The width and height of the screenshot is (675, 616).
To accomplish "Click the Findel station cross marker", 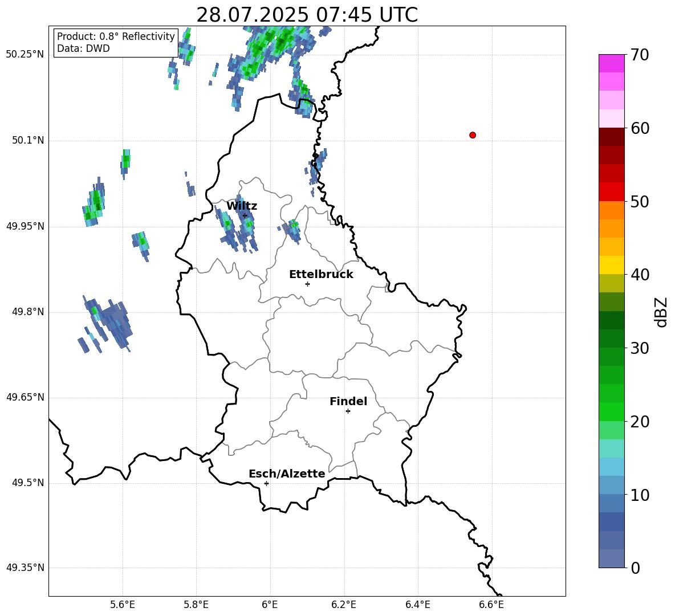I will 348,411.
